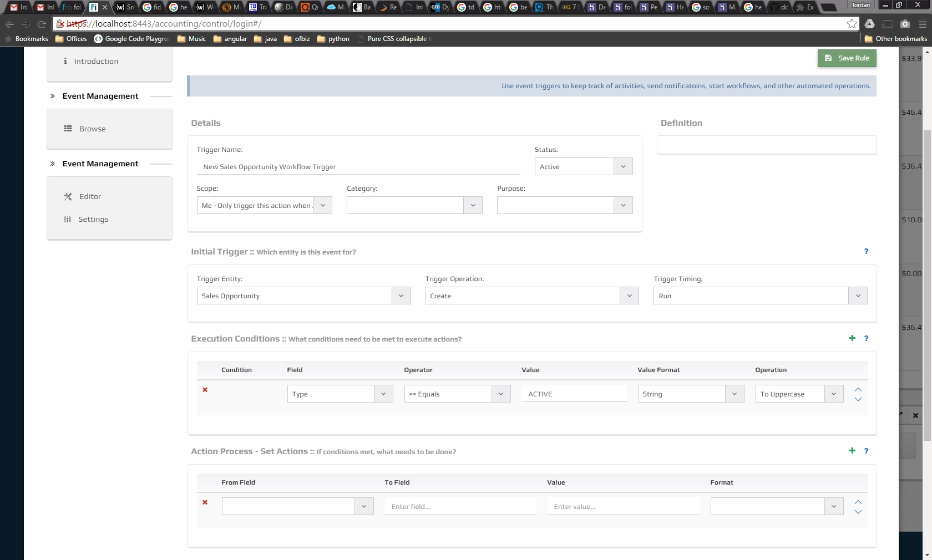Collapse the second Event Management section above Editor
932x560 pixels.
[x=52, y=164]
